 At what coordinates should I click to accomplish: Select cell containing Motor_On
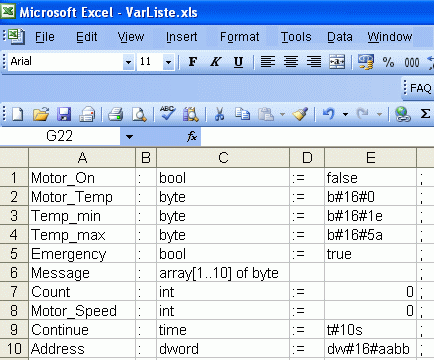[x=82, y=178]
